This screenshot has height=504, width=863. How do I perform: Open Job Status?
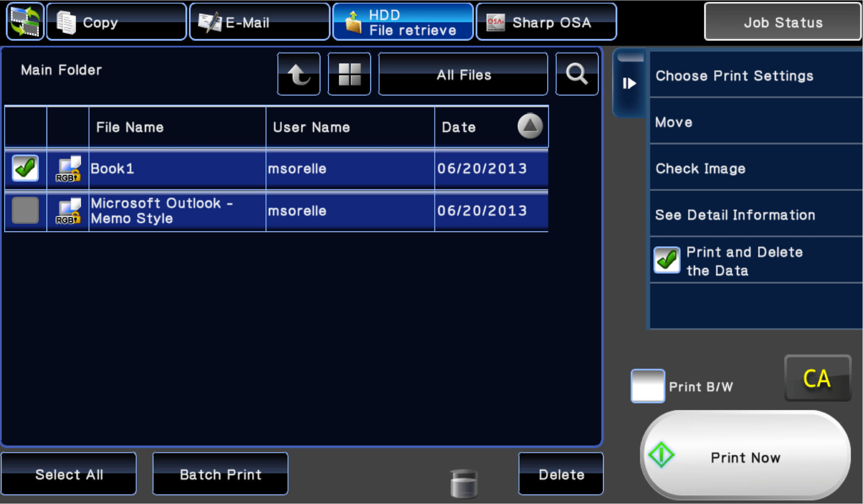pos(782,22)
